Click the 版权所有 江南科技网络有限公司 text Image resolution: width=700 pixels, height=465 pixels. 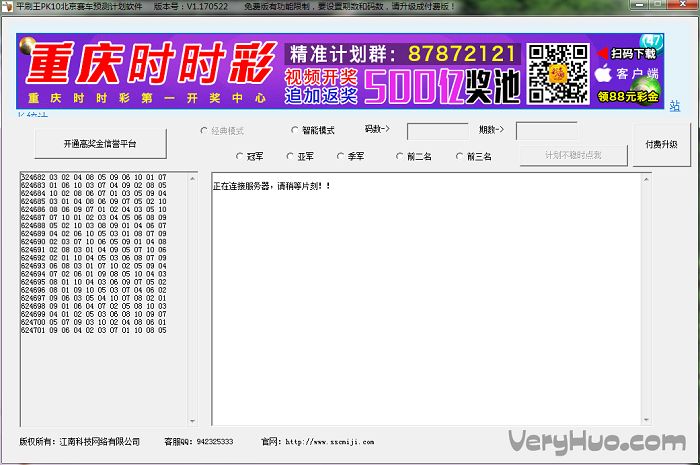tap(79, 442)
